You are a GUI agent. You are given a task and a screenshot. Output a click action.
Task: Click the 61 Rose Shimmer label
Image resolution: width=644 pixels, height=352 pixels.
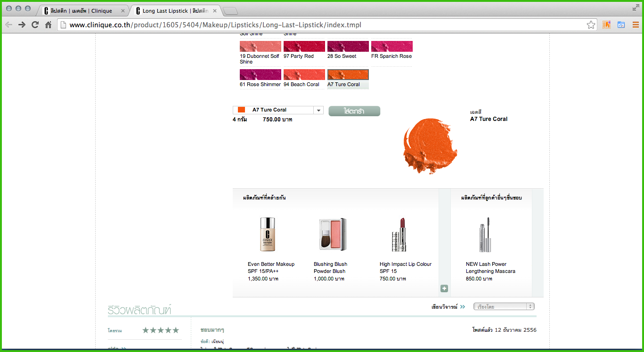click(x=260, y=85)
